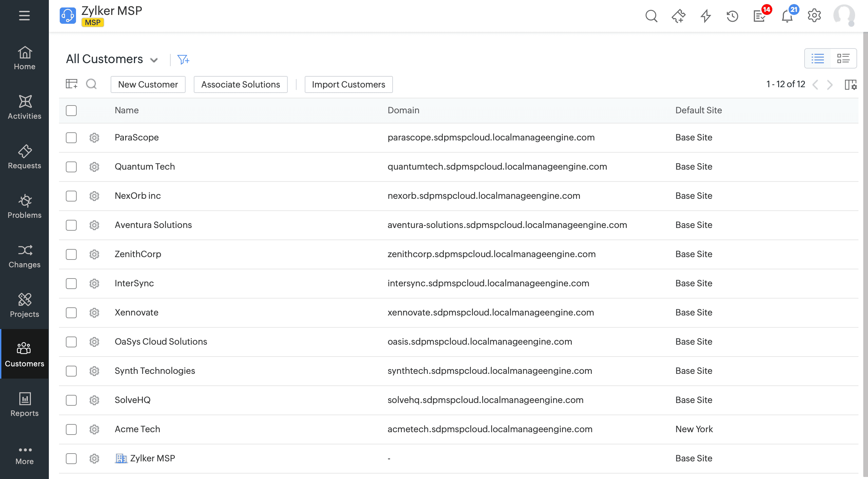Expand the All Customers view dropdown
The image size is (868, 479).
point(154,60)
